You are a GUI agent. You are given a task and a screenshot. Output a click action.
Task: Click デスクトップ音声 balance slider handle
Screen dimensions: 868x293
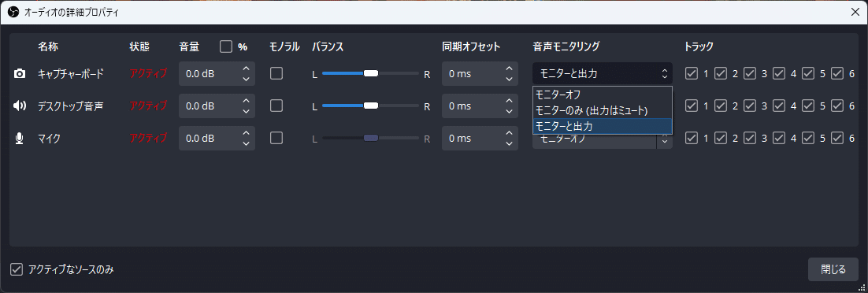point(371,106)
